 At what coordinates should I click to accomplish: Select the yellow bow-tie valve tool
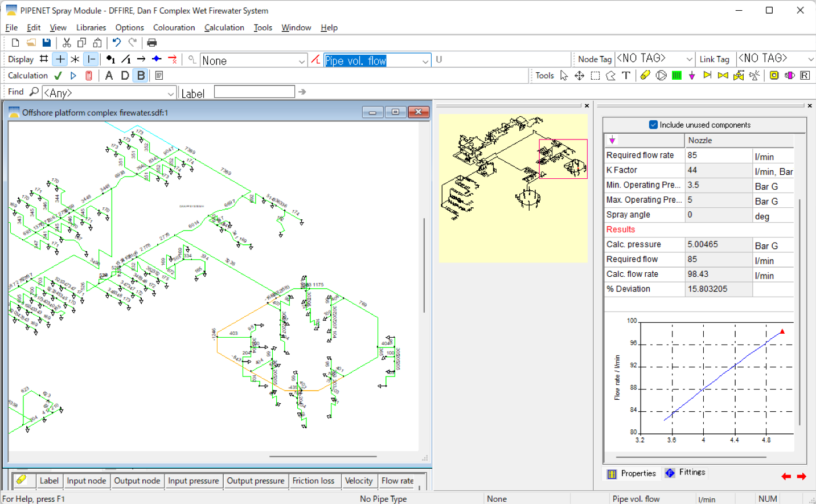(x=723, y=75)
